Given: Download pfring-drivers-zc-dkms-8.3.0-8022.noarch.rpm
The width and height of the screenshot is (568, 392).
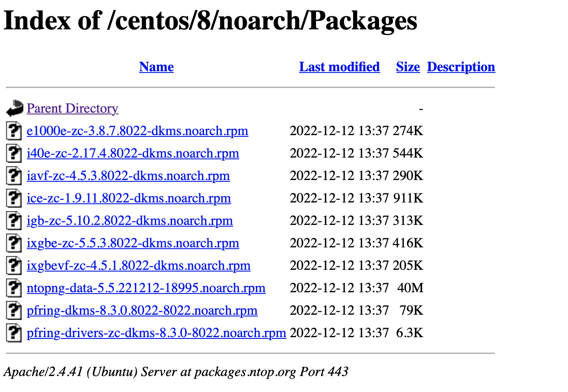Looking at the screenshot, I should 156,333.
